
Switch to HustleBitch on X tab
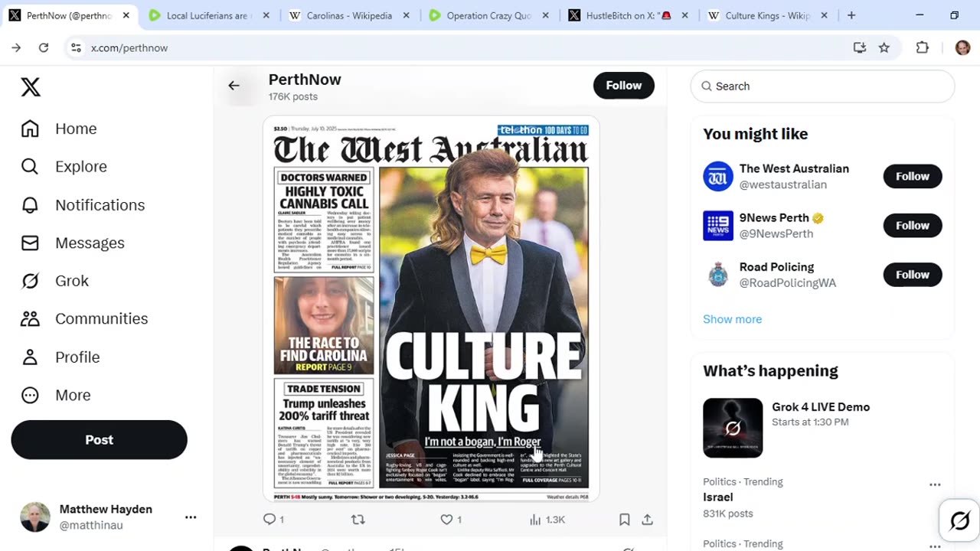tap(628, 15)
